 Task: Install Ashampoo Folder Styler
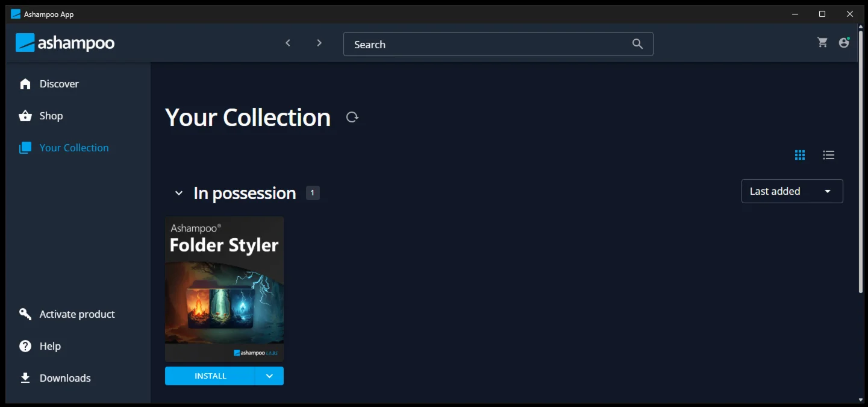210,376
